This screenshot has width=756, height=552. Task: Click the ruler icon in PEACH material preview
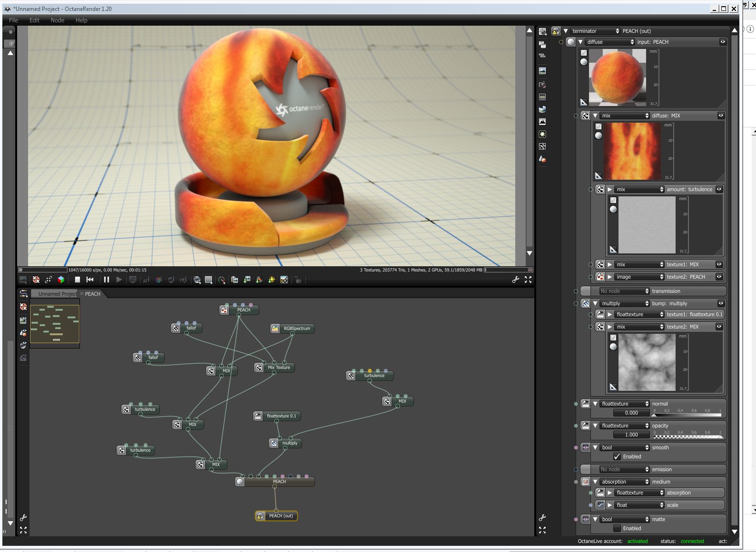pyautogui.click(x=584, y=102)
